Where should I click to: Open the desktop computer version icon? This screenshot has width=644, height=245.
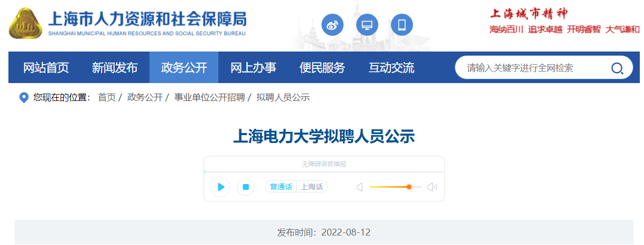[x=367, y=25]
